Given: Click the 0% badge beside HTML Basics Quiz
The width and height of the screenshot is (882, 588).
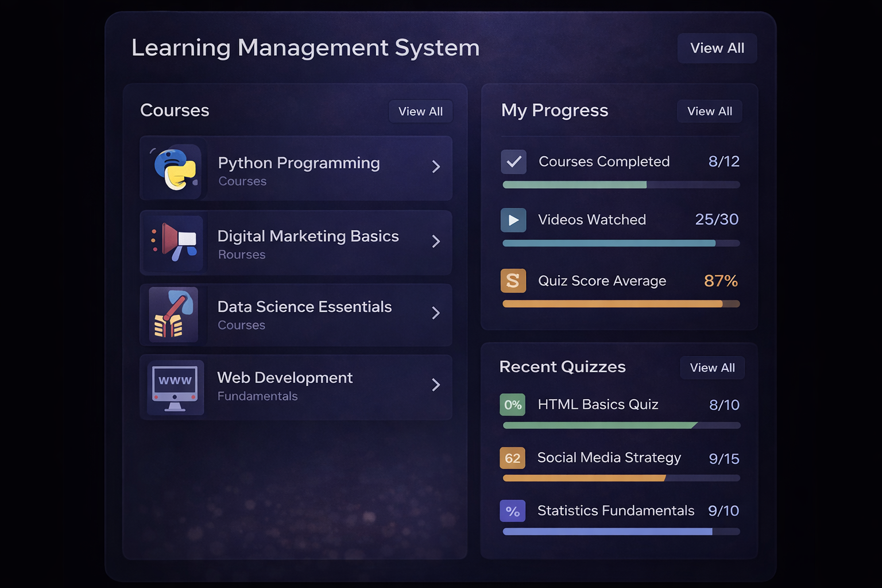Looking at the screenshot, I should point(512,404).
